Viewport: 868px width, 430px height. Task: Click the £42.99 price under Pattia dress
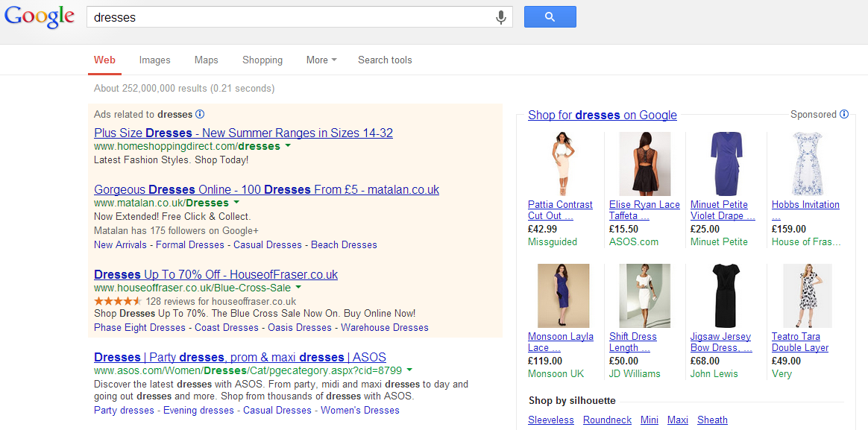point(543,229)
